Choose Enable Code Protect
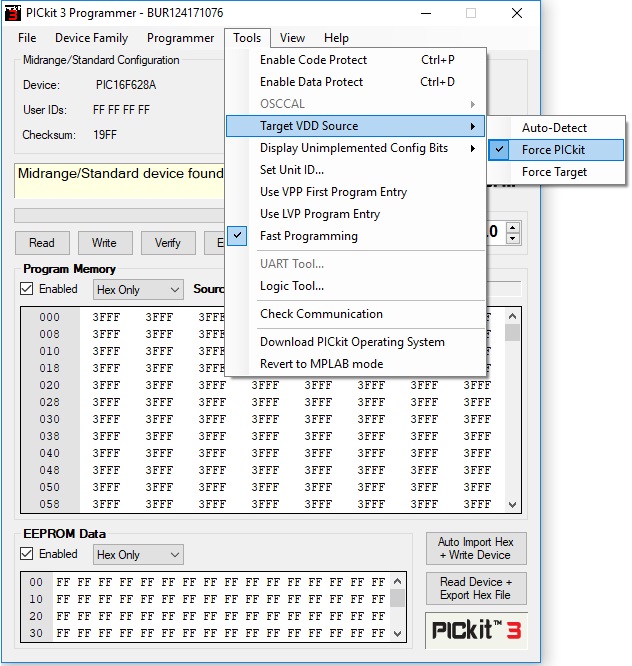Image resolution: width=632 pixels, height=666 pixels. tap(356, 60)
